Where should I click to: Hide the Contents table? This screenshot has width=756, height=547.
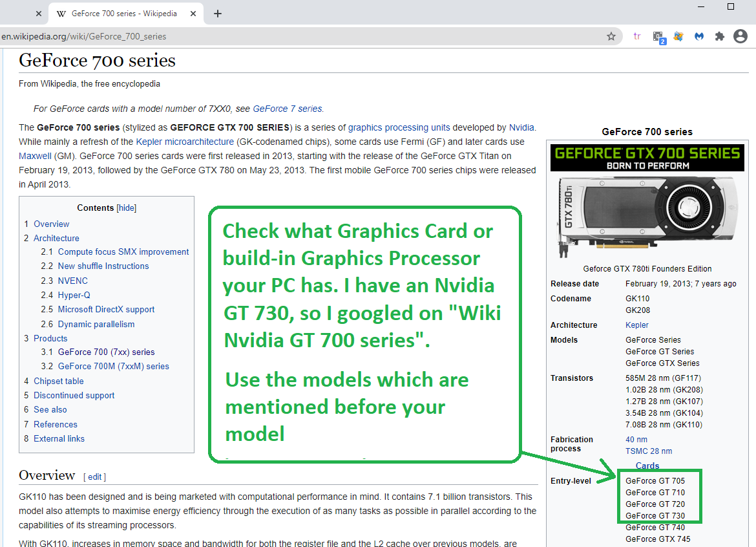(126, 208)
